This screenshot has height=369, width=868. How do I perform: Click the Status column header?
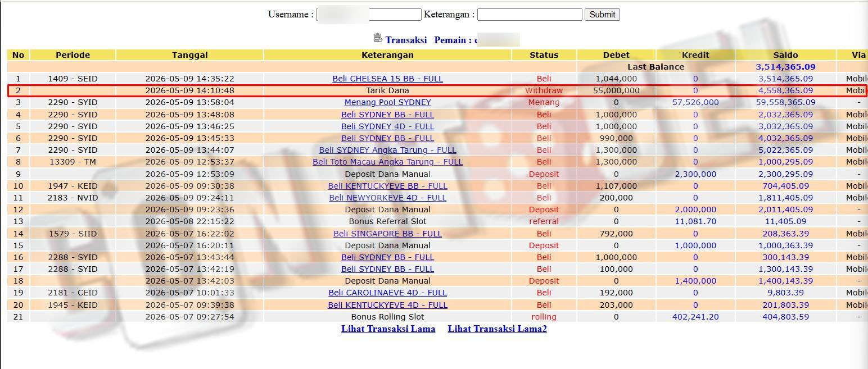tap(544, 55)
